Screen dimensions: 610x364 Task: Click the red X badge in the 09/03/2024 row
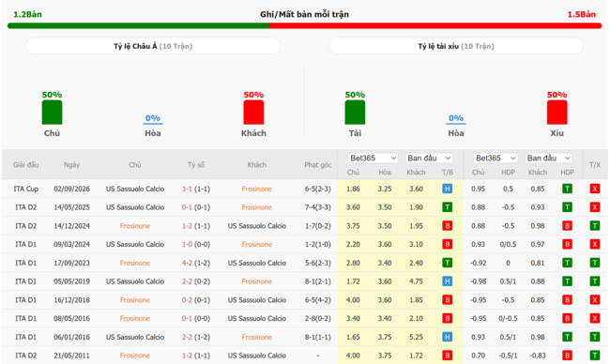(x=594, y=245)
